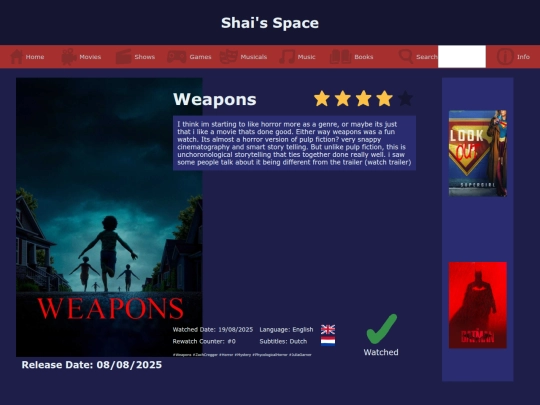Go to the Books menu label
This screenshot has height=405, width=540.
pyautogui.click(x=364, y=57)
